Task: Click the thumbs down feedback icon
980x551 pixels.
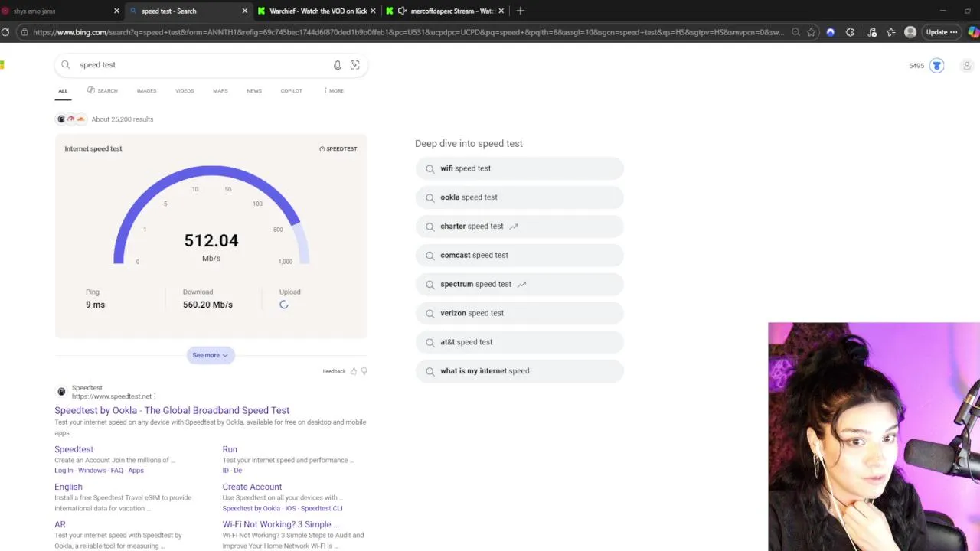Action: [364, 371]
